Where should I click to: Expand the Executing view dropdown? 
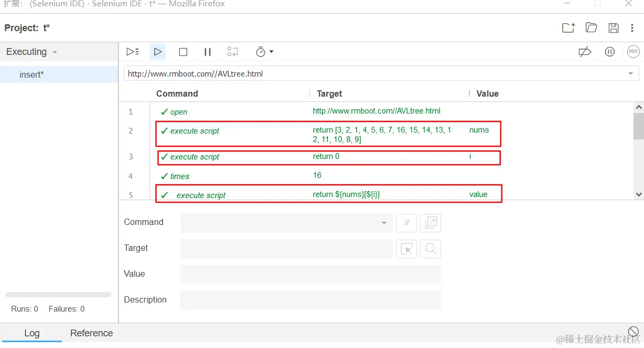[x=32, y=52]
